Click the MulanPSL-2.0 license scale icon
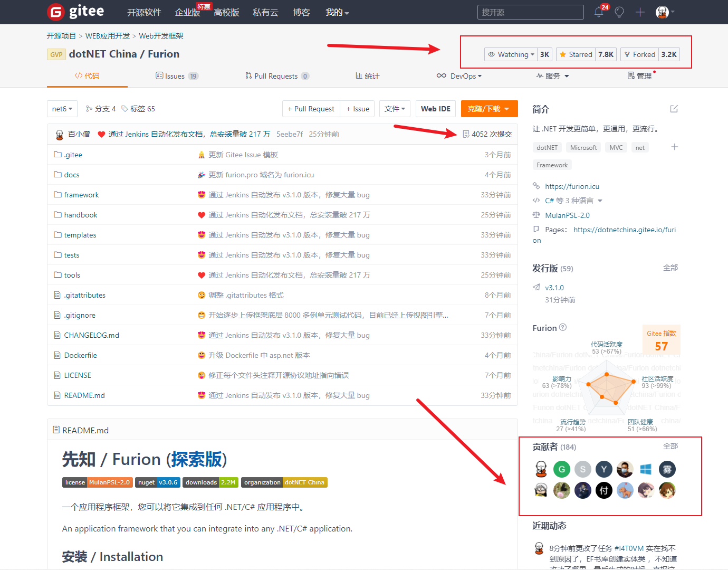The image size is (728, 570). (537, 215)
